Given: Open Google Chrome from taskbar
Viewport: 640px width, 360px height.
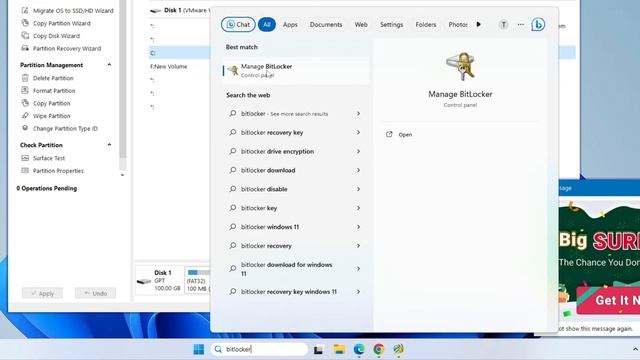Looking at the screenshot, I should 379,349.
